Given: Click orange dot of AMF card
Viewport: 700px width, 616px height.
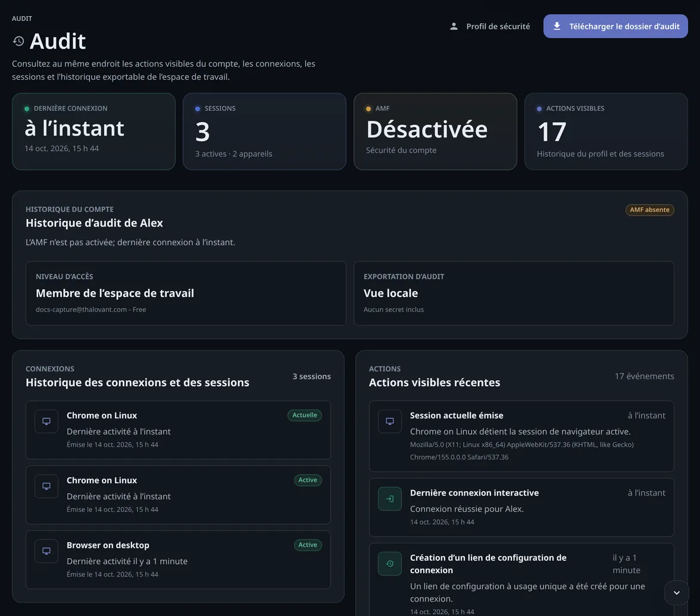Looking at the screenshot, I should pyautogui.click(x=368, y=108).
